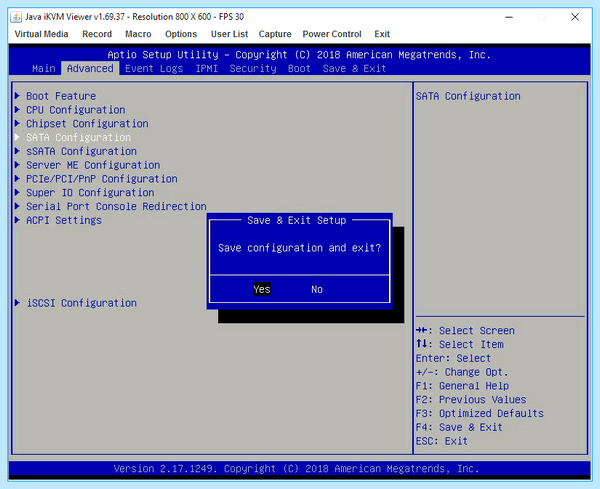
Task: Expand the arrow beside CPU Configuration
Action: pos(17,109)
